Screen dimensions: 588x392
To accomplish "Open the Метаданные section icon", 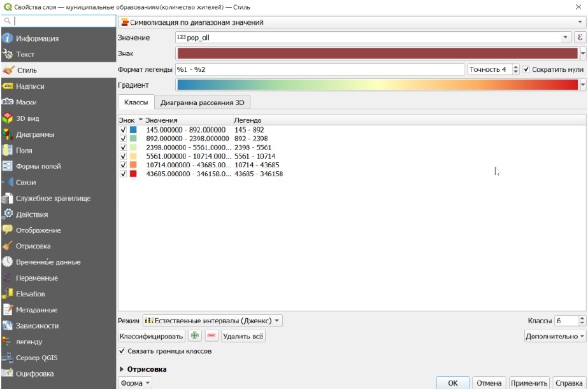I will click(x=8, y=310).
